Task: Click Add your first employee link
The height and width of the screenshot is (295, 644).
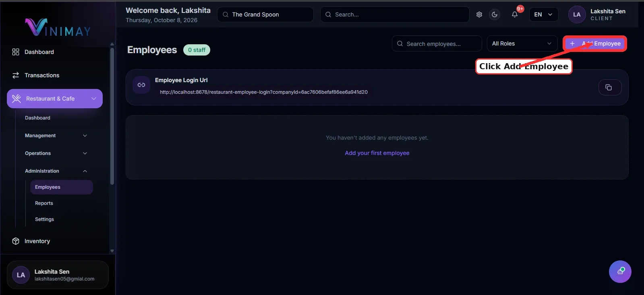Action: pyautogui.click(x=377, y=153)
